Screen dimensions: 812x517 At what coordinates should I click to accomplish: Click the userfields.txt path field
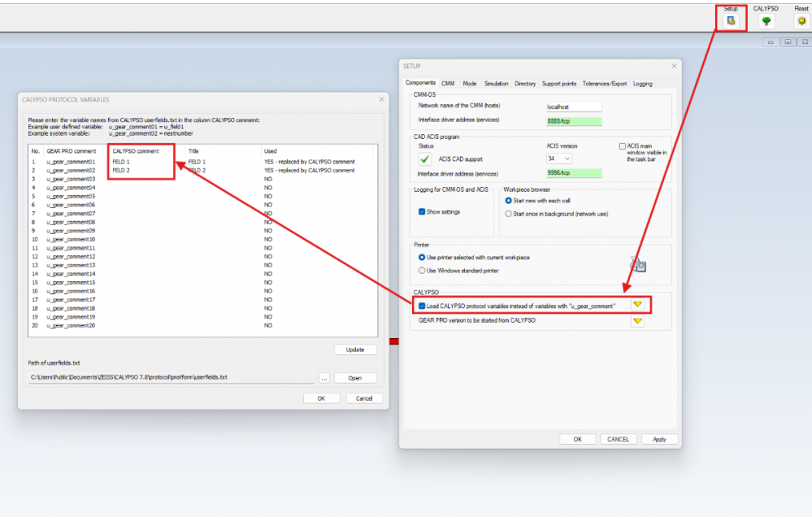click(172, 378)
